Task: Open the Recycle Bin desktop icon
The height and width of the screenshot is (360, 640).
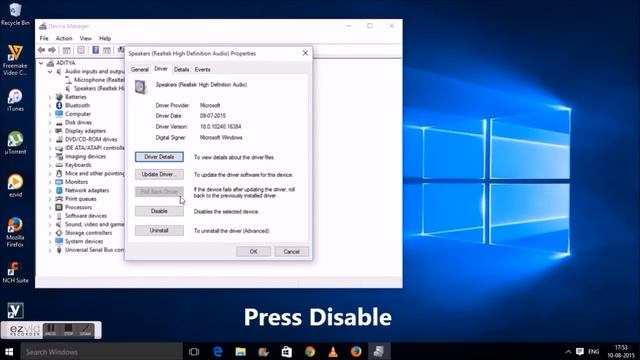Action: (x=15, y=14)
